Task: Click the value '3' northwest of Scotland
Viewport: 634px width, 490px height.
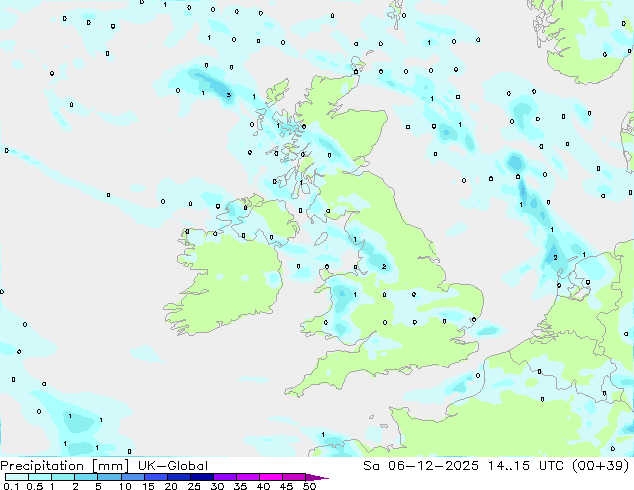Action: [229, 95]
